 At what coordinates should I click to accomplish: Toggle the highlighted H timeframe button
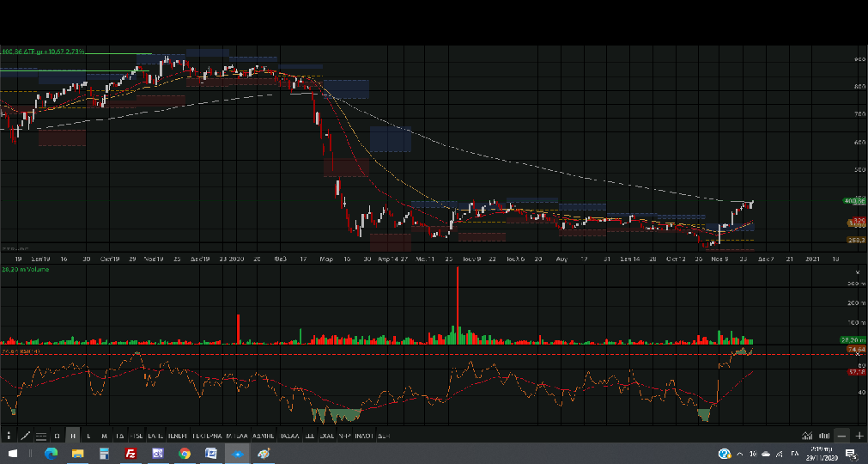[x=73, y=436]
